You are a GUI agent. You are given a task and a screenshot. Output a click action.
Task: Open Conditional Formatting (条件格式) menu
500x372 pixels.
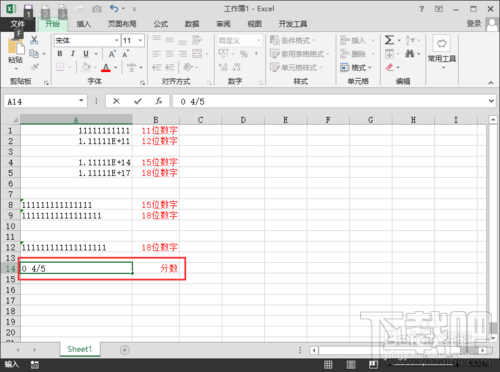pyautogui.click(x=292, y=40)
